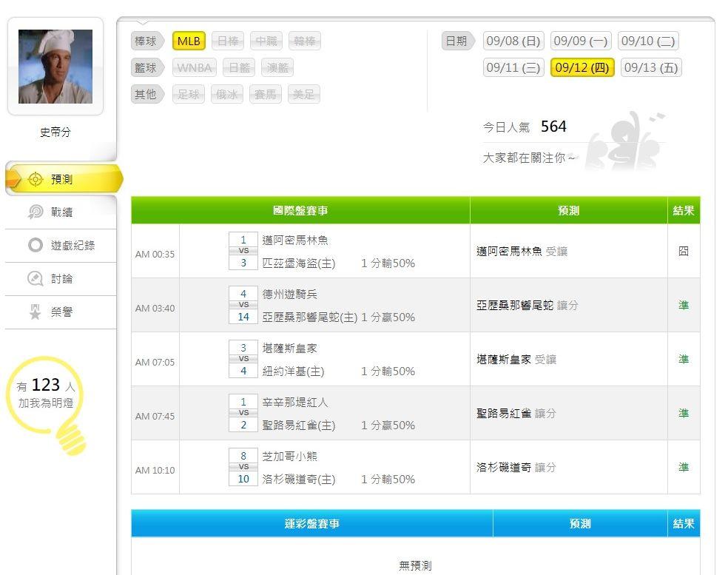Viewport: 728px width, 575px height.
Task: Open the 遊戲紀錄 sidebar menu item
Action: tap(61, 245)
